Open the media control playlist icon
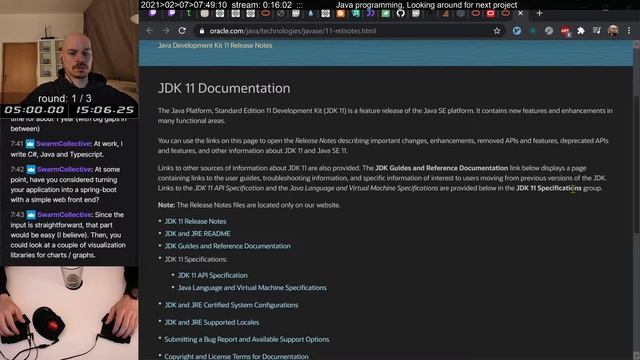 (597, 31)
